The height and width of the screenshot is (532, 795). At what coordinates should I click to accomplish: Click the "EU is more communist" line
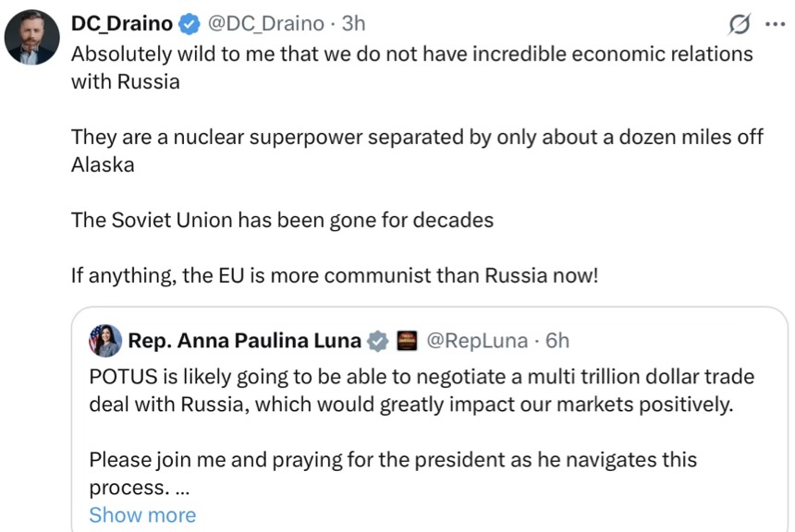click(335, 275)
